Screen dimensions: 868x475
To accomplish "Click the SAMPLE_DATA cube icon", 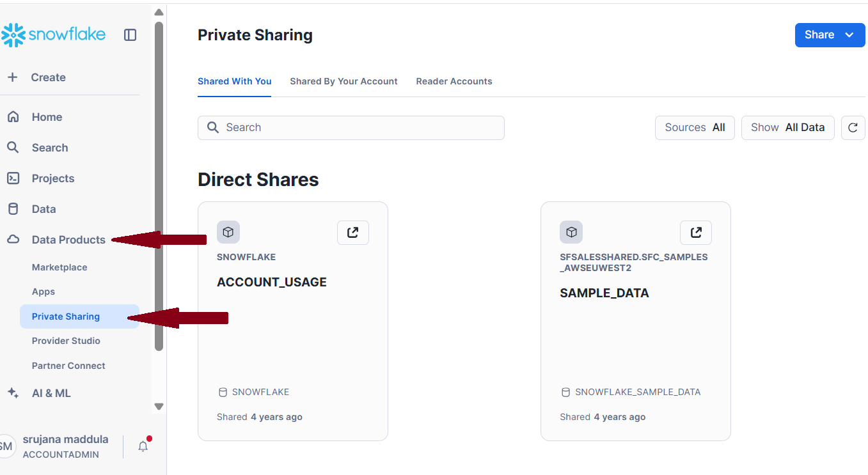I will click(571, 232).
